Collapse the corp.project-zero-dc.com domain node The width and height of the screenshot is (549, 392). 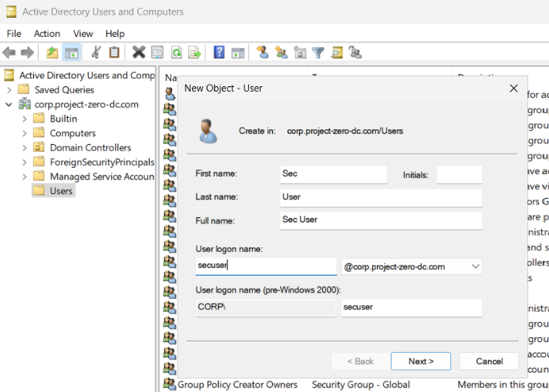9,104
